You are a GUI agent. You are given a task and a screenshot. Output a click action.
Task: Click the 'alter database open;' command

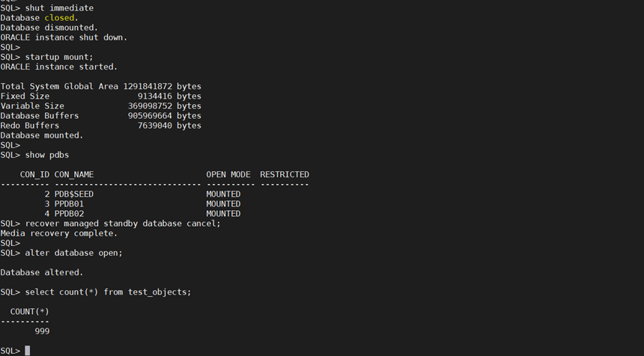(74, 253)
